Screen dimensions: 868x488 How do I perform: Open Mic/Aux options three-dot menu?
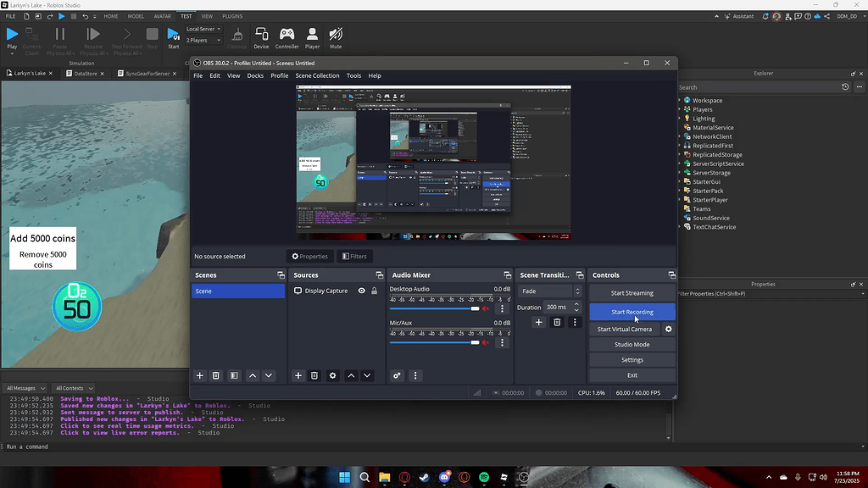[x=502, y=342]
